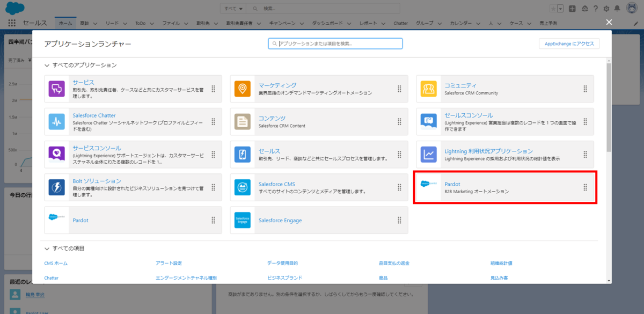Open the Bolt ソリューション lightning icon

coord(56,187)
